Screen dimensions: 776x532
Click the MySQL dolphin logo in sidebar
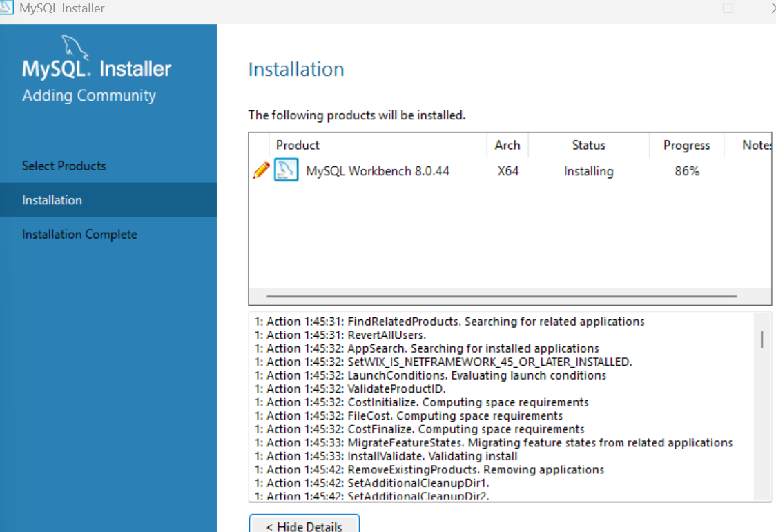coord(75,47)
